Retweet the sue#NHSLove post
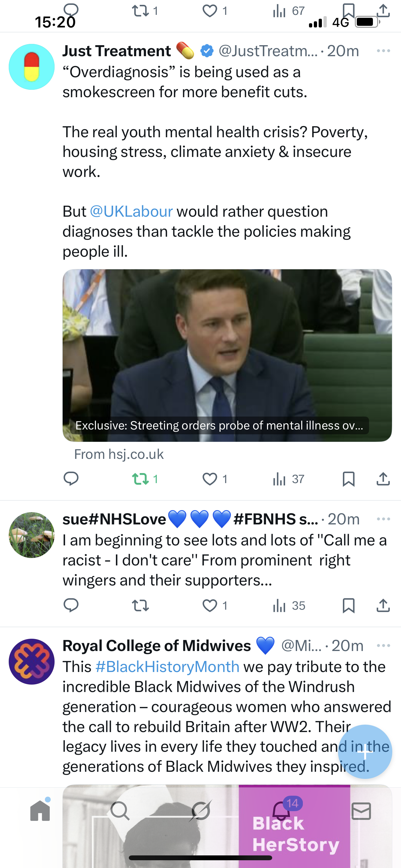The width and height of the screenshot is (401, 868). click(x=140, y=605)
